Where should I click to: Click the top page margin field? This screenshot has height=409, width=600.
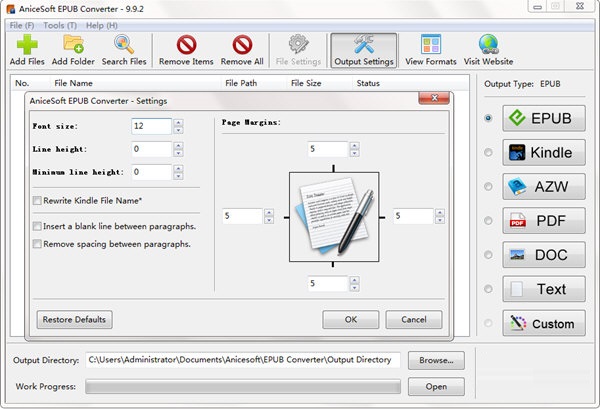tap(328, 149)
